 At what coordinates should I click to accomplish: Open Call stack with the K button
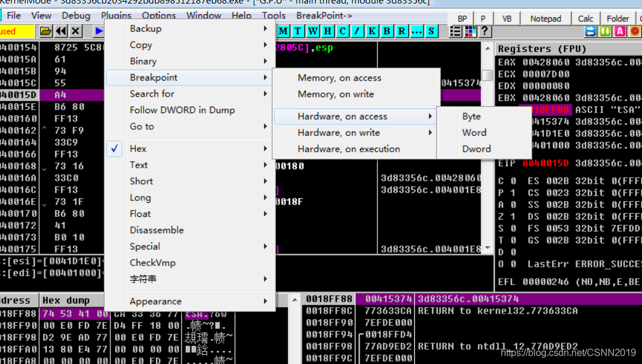(372, 31)
